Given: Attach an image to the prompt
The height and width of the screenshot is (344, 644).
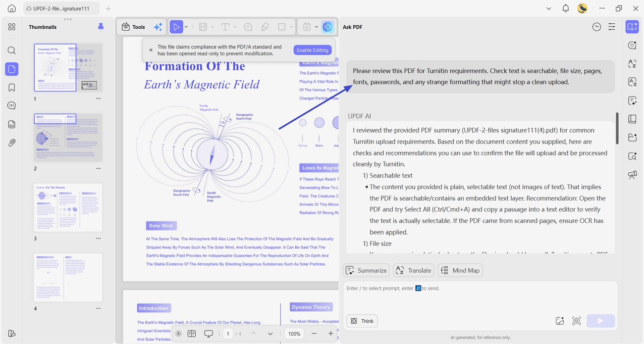Looking at the screenshot, I should pos(560,321).
